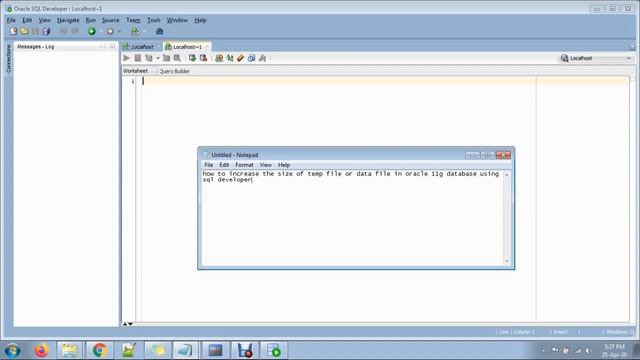Run Statement using the play arrow icon
Image resolution: width=640 pixels, height=360 pixels.
point(127,58)
